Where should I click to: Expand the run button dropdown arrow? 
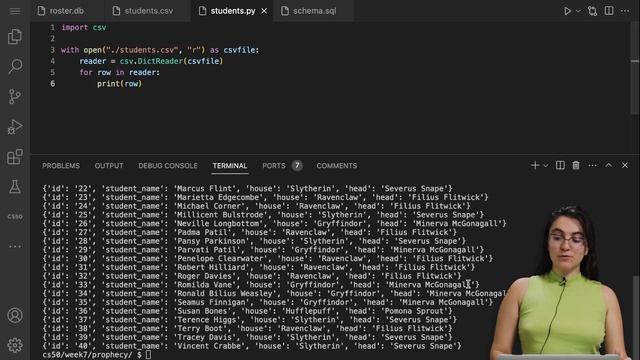(578, 11)
